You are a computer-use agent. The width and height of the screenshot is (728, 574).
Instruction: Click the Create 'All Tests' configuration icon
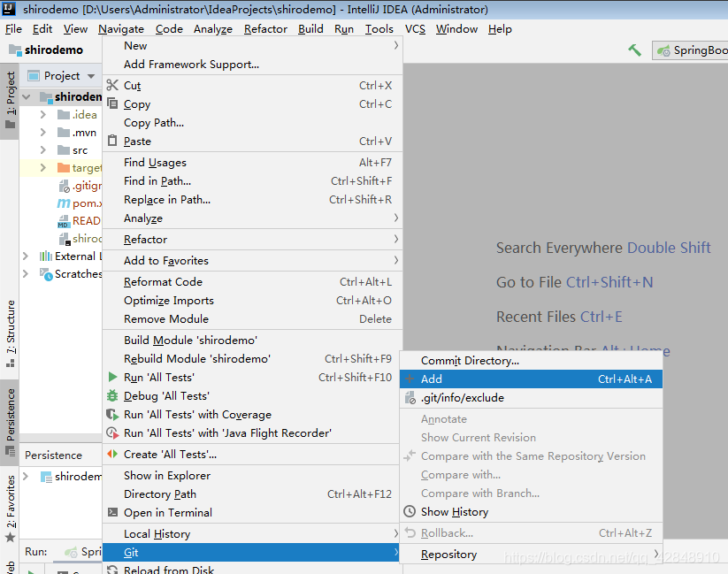pyautogui.click(x=112, y=454)
